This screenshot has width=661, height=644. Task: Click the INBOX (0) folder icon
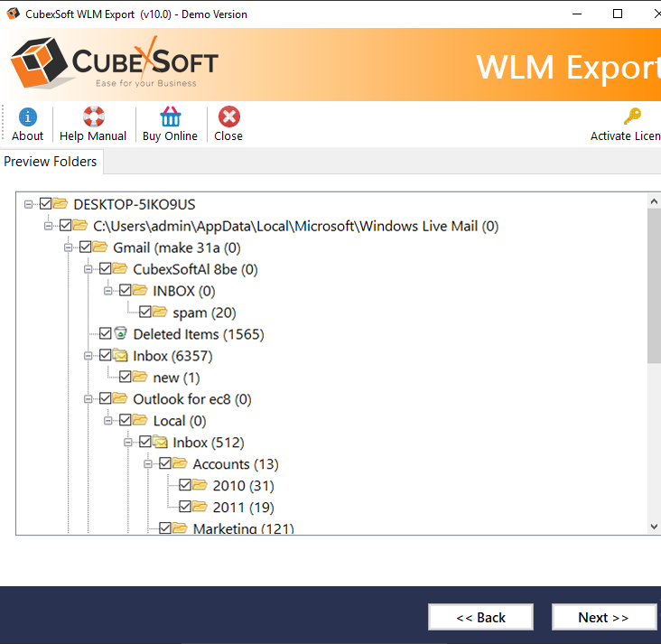[x=140, y=290]
